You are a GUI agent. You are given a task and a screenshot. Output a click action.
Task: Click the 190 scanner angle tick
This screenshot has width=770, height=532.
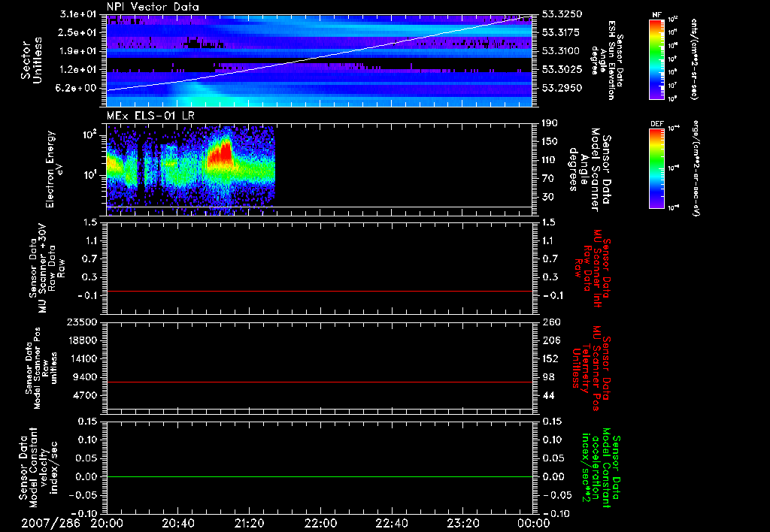550,123
